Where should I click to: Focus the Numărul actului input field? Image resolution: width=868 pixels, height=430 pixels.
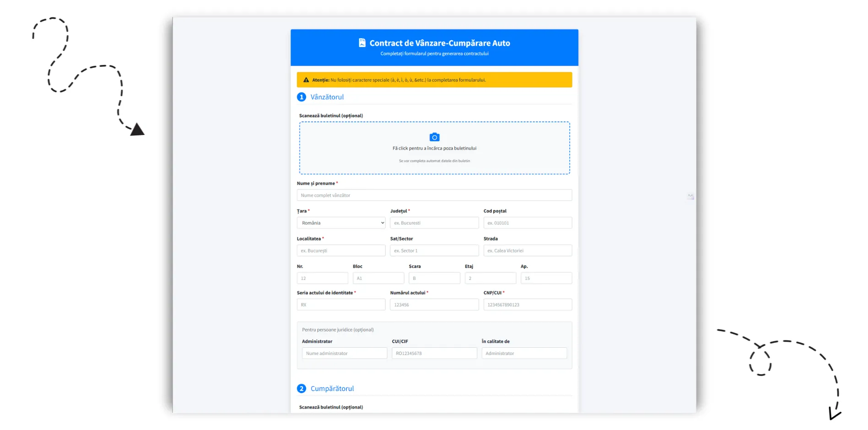pos(434,305)
